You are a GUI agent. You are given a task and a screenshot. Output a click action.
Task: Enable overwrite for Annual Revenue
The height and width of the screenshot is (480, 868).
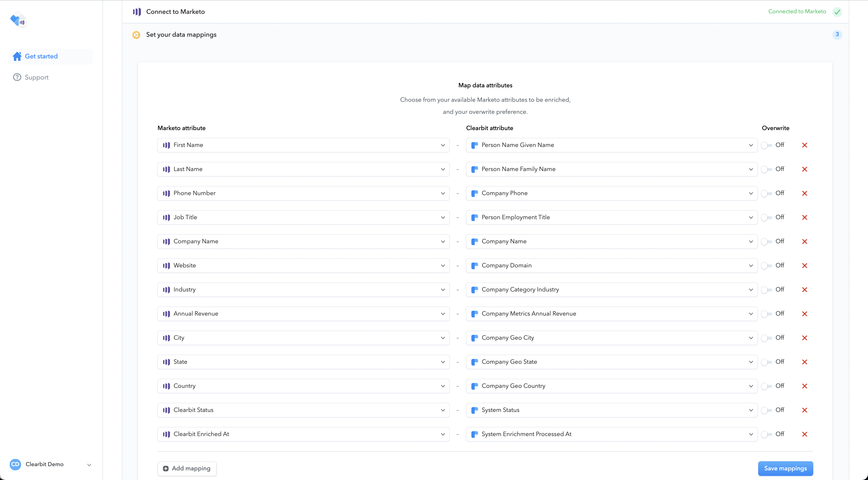pyautogui.click(x=766, y=314)
